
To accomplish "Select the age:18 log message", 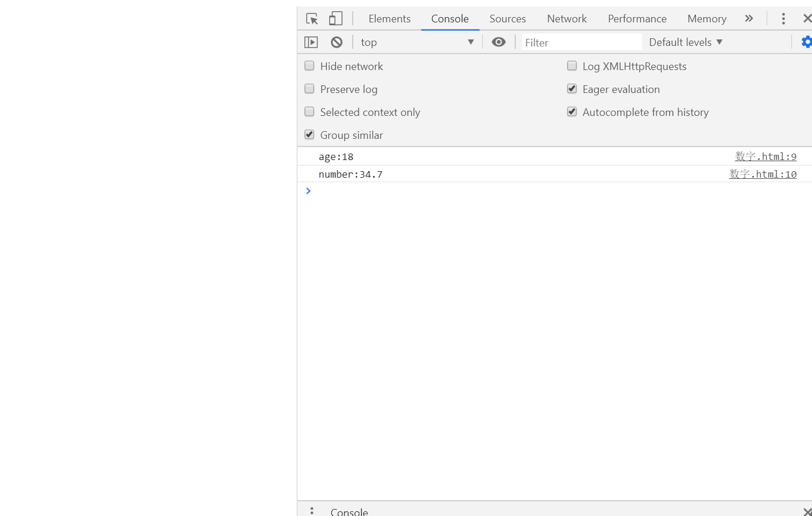I will click(336, 157).
